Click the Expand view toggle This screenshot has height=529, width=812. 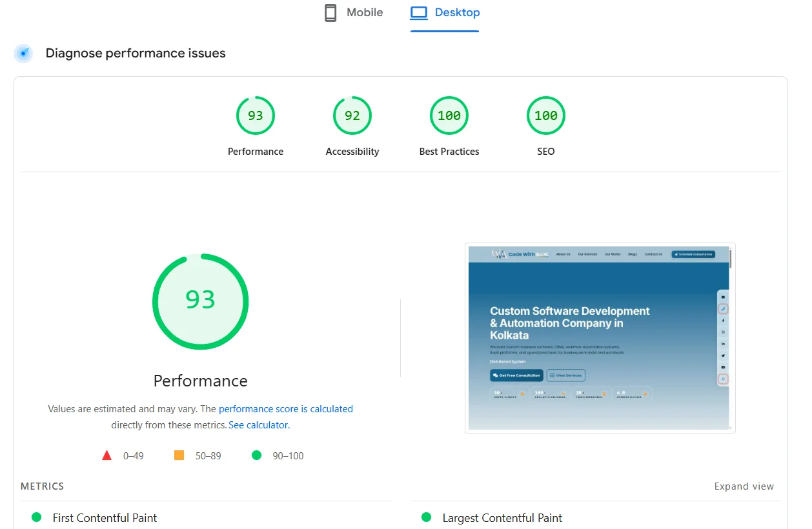(744, 486)
